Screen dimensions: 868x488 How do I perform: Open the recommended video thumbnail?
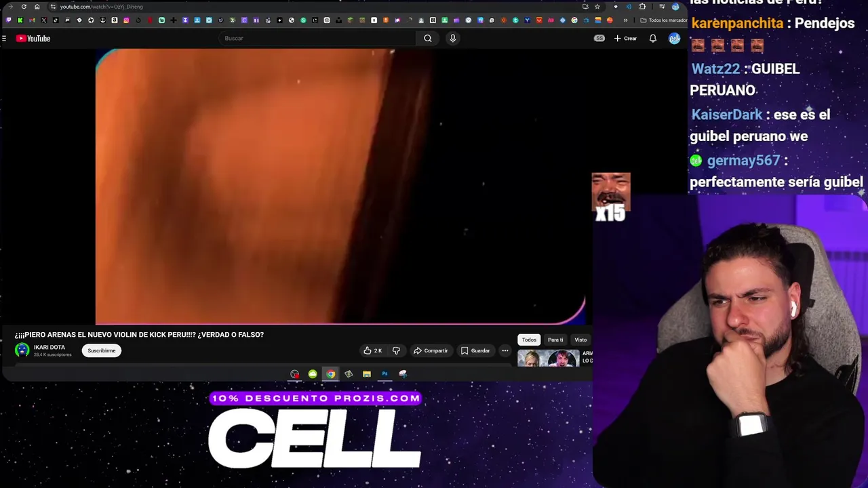click(x=548, y=358)
